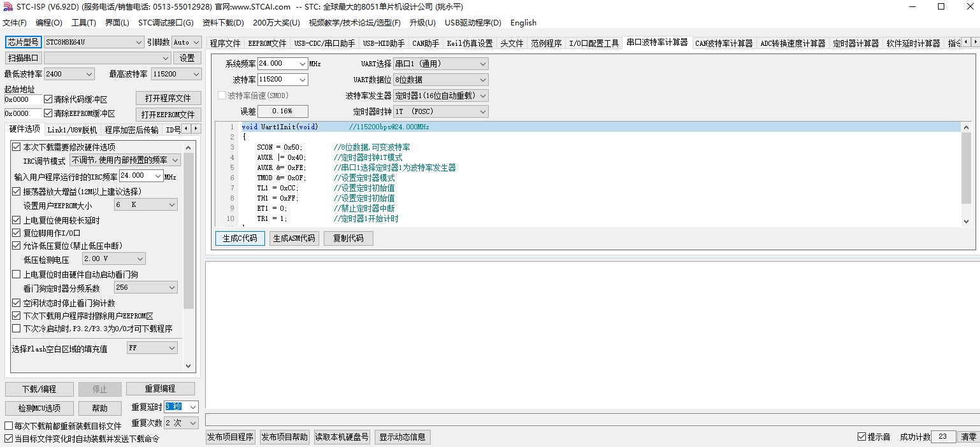The image size is (980, 447).
Task: Click 生成C代码 button
Action: click(x=240, y=238)
